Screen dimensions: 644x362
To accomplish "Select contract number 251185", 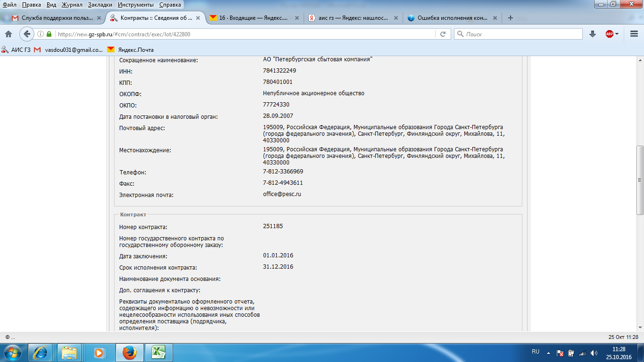I will [273, 226].
